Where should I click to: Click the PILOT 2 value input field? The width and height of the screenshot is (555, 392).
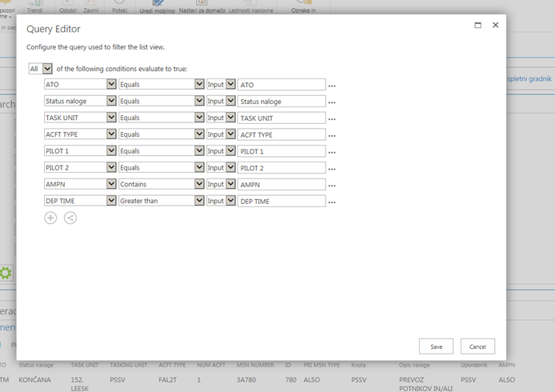(281, 168)
